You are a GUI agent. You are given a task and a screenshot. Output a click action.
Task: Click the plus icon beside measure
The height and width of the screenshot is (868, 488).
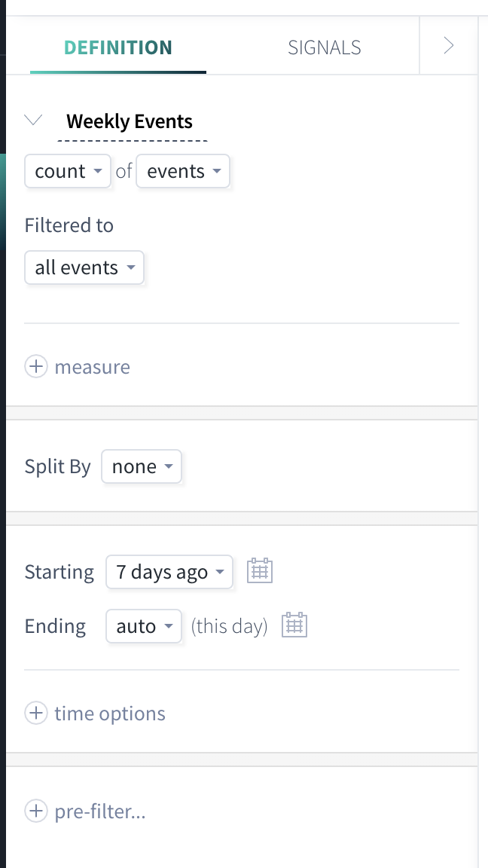[x=36, y=367]
